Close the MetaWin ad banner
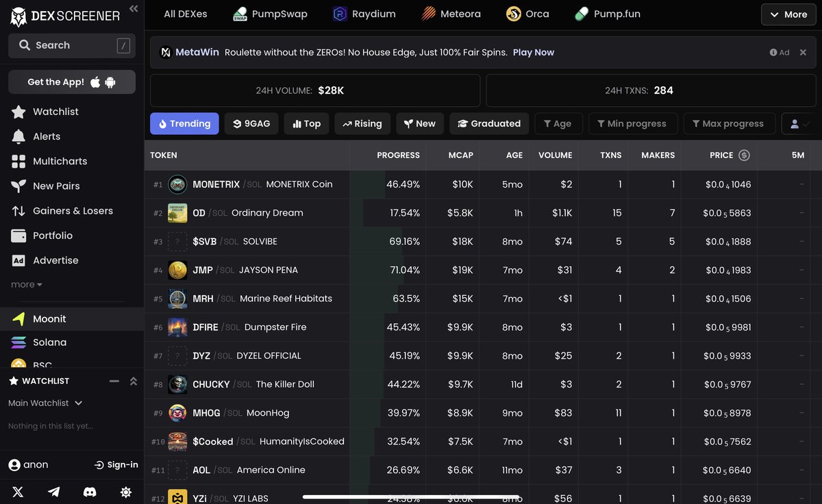 click(803, 52)
